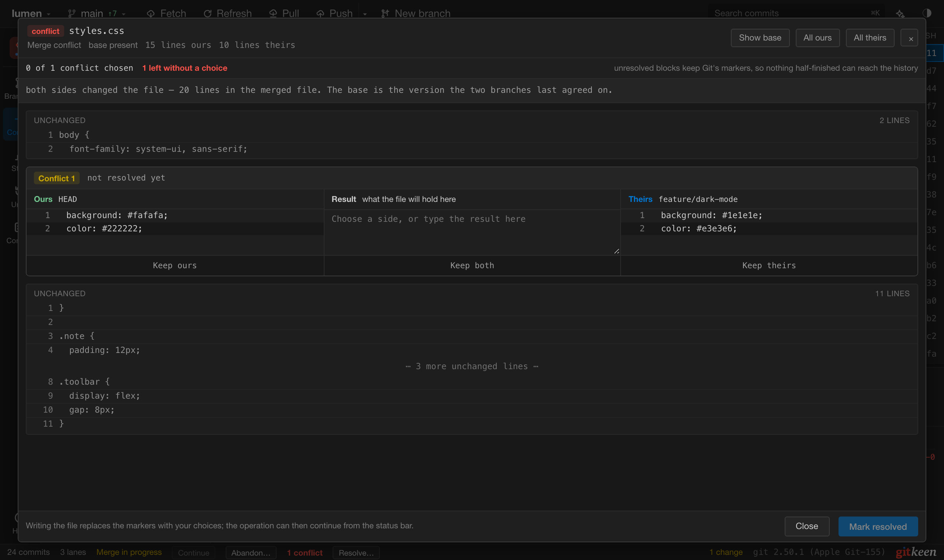
Task: Click the New branch icon
Action: [x=385, y=14]
